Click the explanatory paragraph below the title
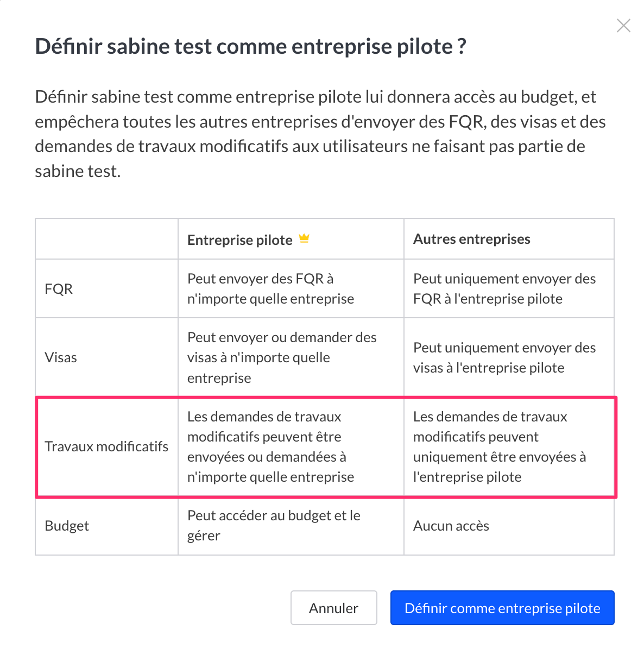Image resolution: width=644 pixels, height=655 pixels. click(x=320, y=134)
